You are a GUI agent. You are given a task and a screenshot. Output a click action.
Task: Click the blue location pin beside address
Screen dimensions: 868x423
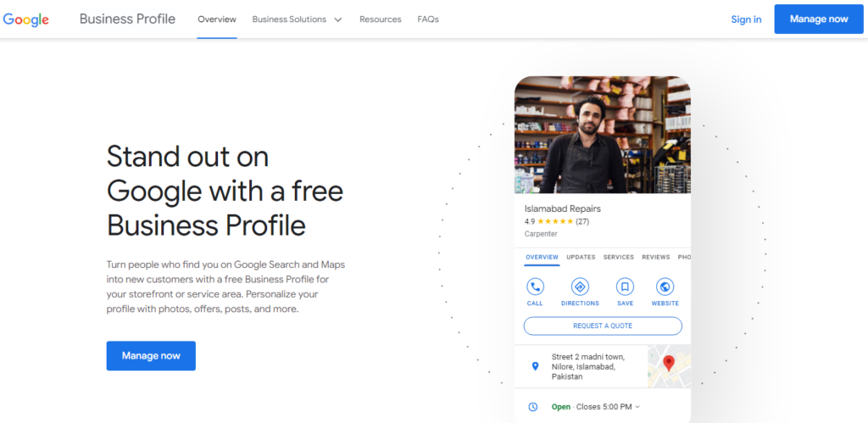click(535, 366)
